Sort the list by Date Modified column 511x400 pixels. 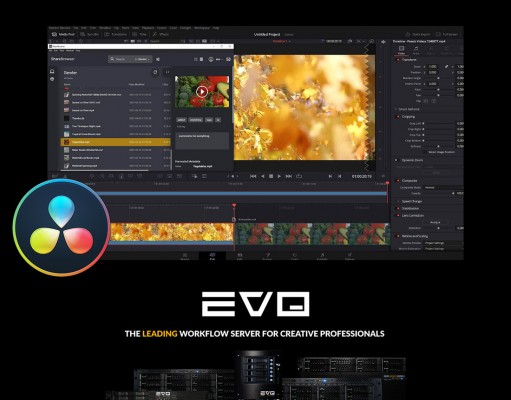click(x=136, y=85)
